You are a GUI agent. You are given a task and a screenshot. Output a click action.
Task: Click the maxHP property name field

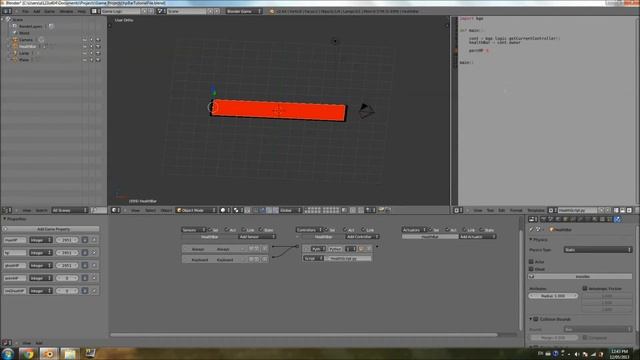pos(15,240)
